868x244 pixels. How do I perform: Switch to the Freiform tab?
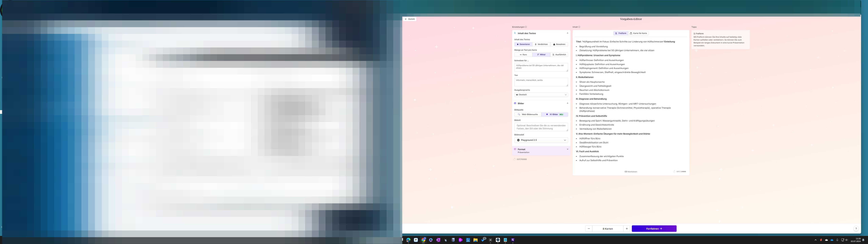(x=621, y=33)
